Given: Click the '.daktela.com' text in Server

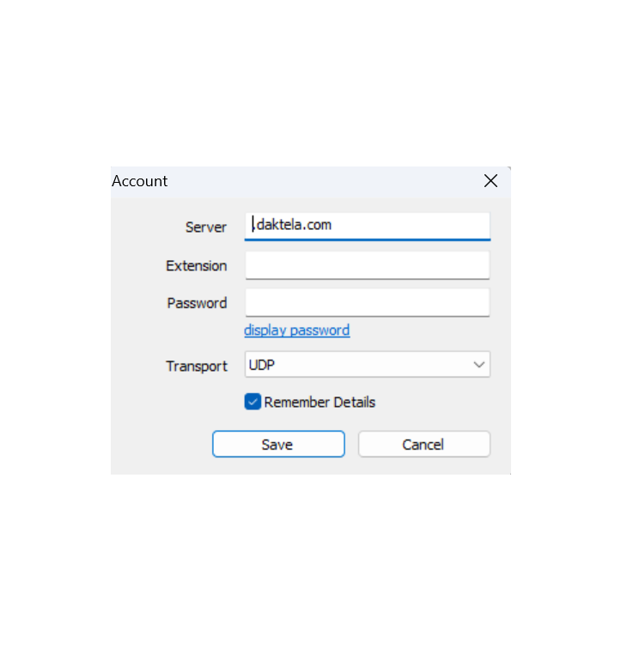Looking at the screenshot, I should pos(294,225).
